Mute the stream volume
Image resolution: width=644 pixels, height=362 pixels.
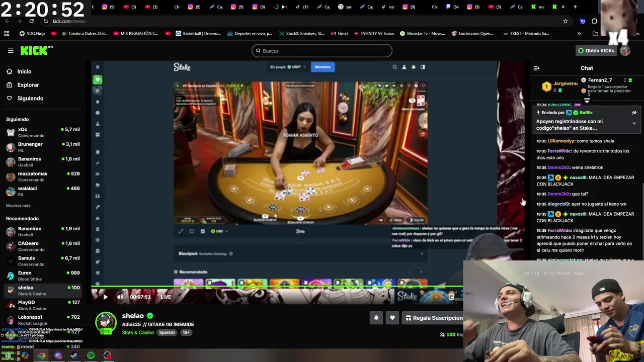coord(120,297)
